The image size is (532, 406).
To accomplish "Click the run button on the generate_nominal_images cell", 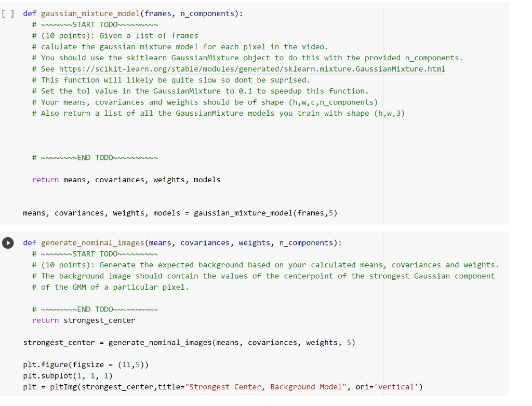I will tap(8, 242).
